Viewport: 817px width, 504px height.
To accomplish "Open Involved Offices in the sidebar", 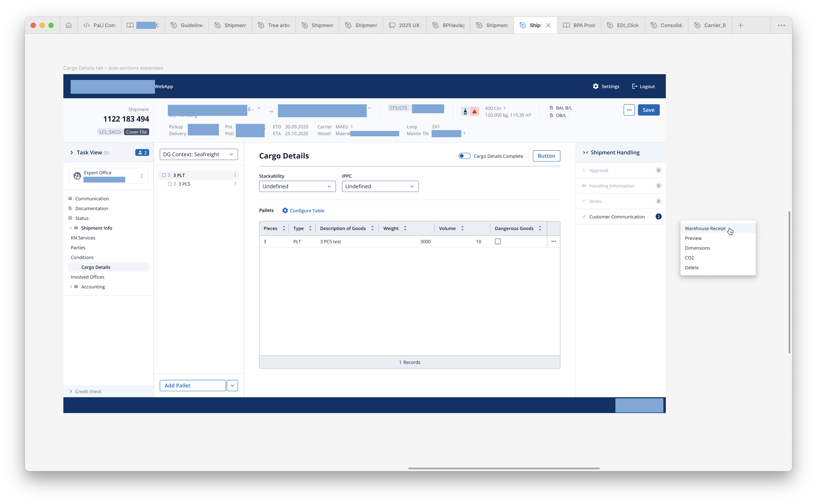I will (x=87, y=277).
